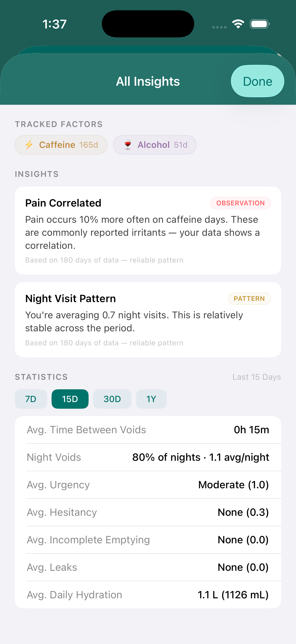
Task: Tap the PATTERN badge
Action: pos(249,298)
